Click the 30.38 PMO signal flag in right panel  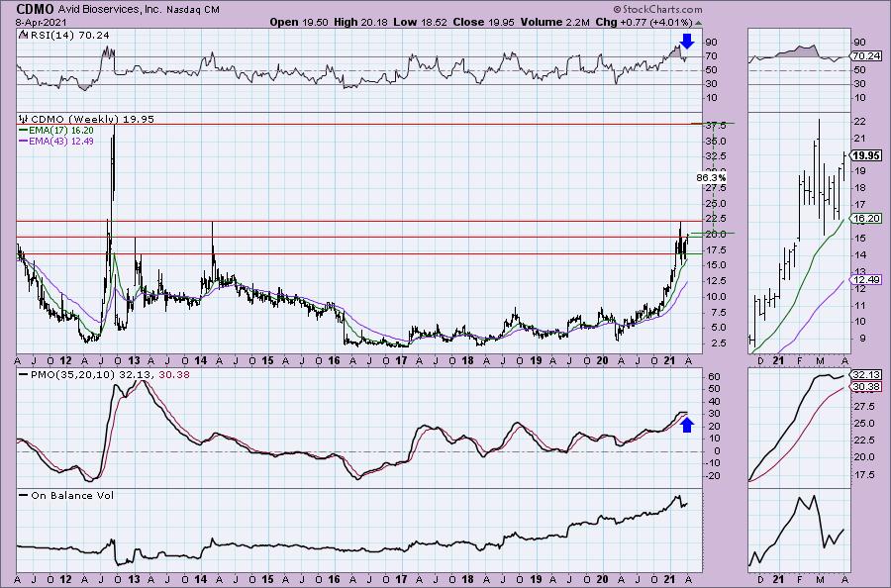coord(867,387)
